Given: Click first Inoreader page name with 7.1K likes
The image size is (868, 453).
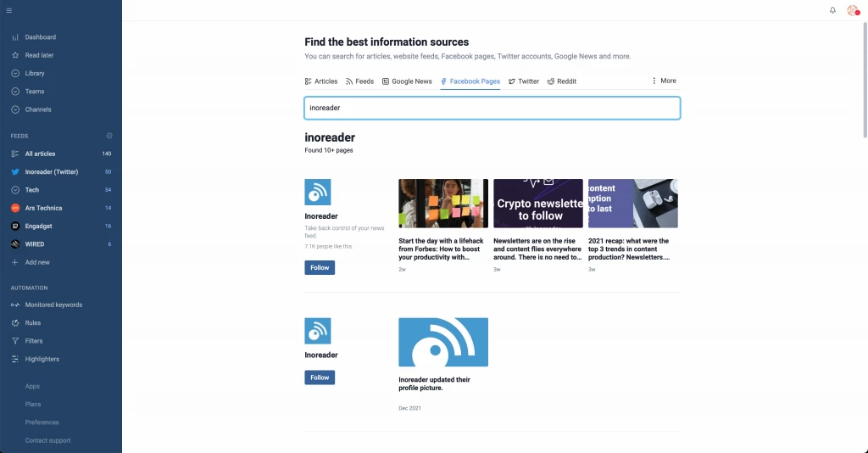Looking at the screenshot, I should pyautogui.click(x=321, y=216).
